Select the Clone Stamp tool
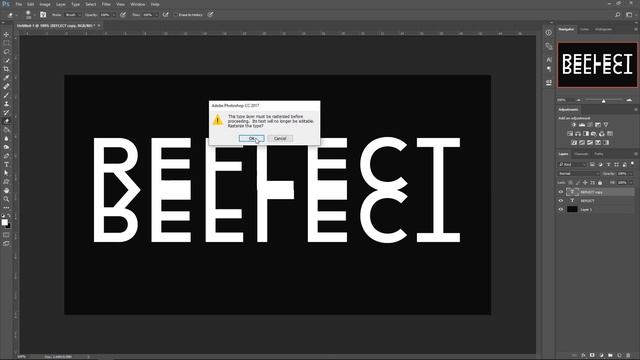The image size is (640, 360). coord(6,104)
